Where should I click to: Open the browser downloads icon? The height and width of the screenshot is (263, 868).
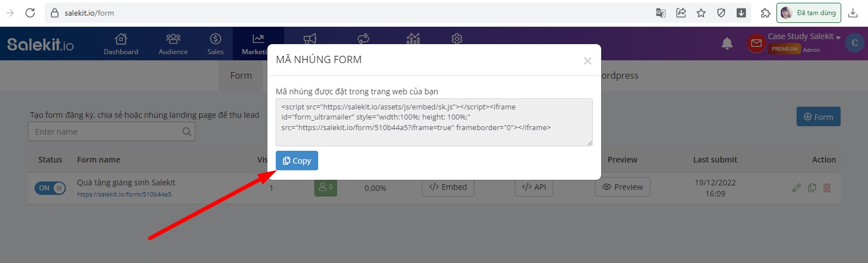click(853, 13)
